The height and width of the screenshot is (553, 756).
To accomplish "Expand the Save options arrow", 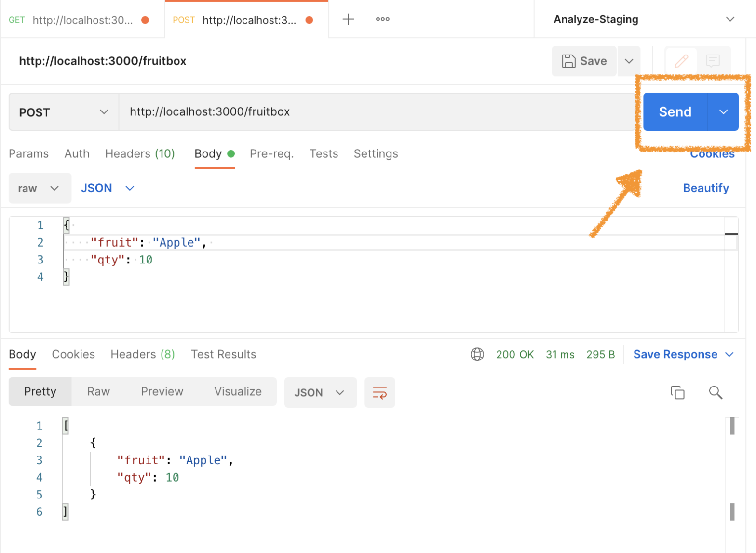I will 629,61.
